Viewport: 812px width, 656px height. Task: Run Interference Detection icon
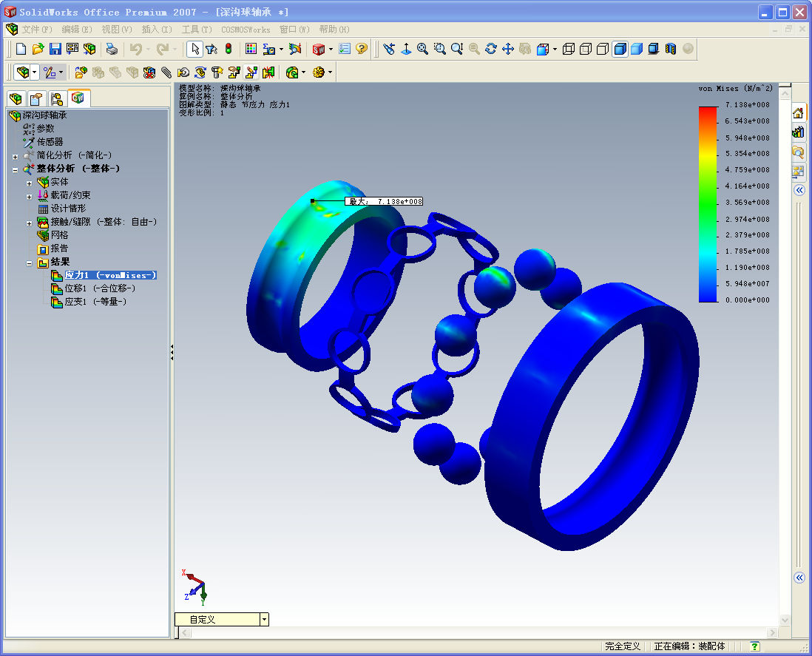point(268,72)
